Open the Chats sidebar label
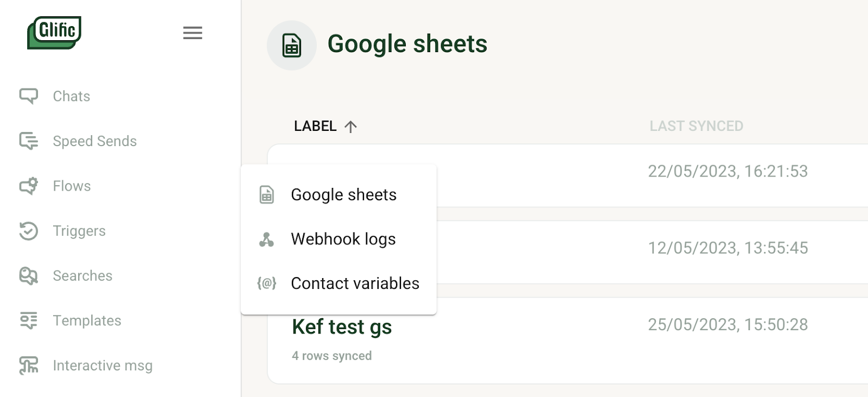868x397 pixels. pos(72,96)
